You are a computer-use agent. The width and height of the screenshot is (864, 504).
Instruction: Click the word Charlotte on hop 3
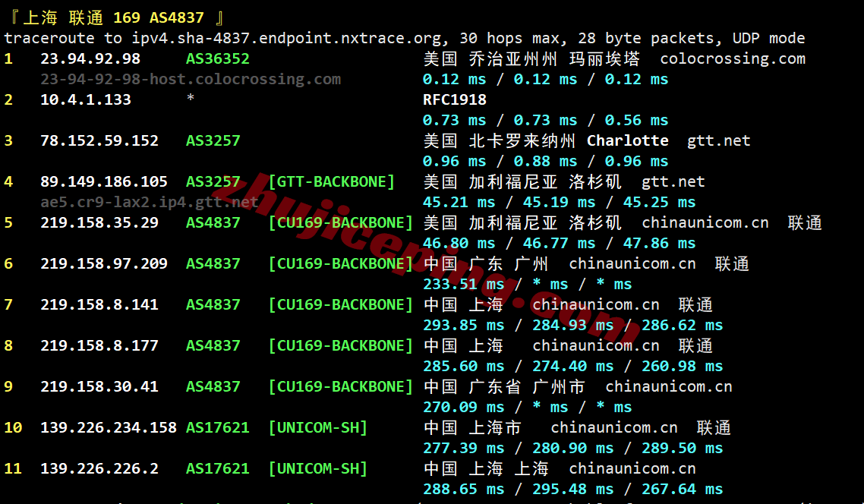pos(628,140)
